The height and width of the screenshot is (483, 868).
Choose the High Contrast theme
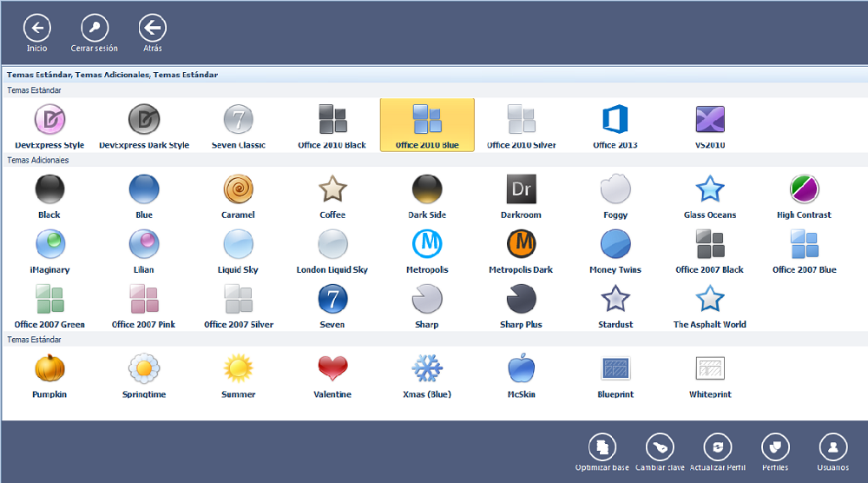[804, 189]
